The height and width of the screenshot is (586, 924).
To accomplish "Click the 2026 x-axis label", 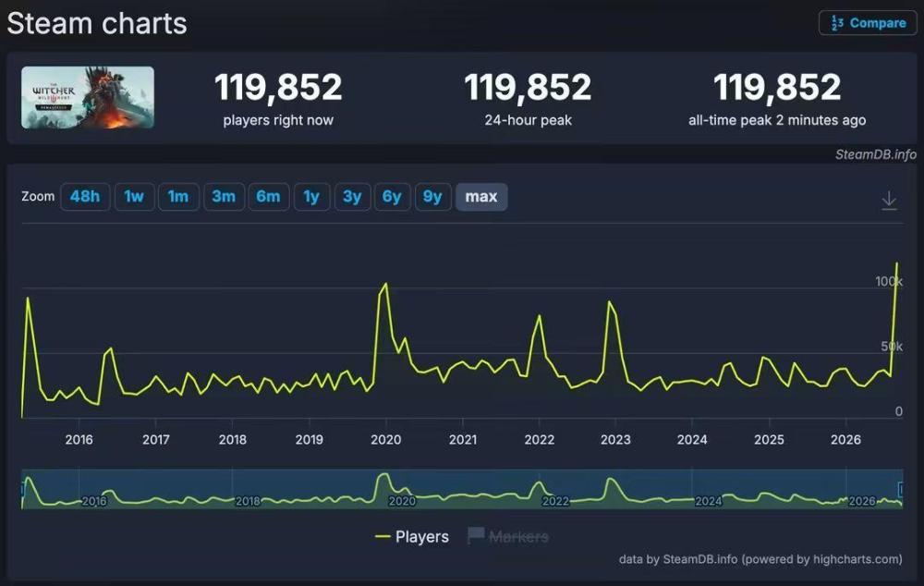I will 845,439.
